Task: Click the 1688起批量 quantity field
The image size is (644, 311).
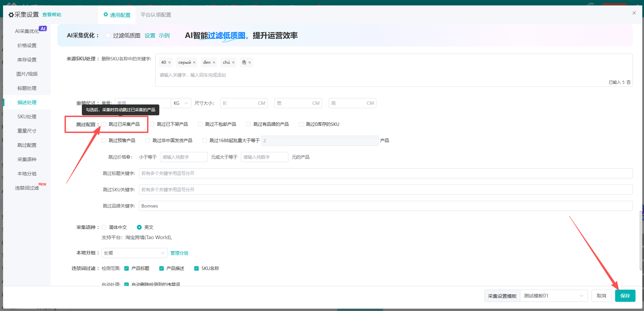Action: (x=320, y=141)
